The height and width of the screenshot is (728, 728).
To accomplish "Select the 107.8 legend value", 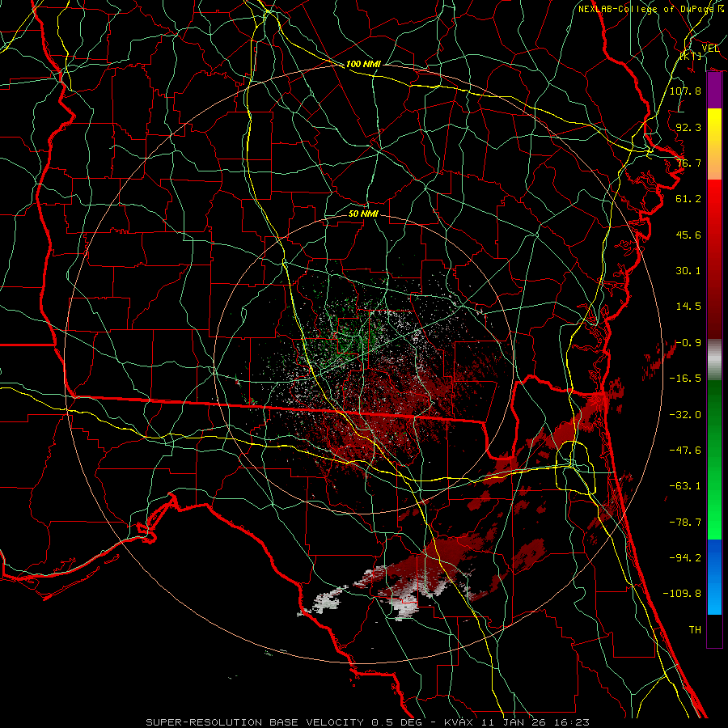I will click(685, 91).
